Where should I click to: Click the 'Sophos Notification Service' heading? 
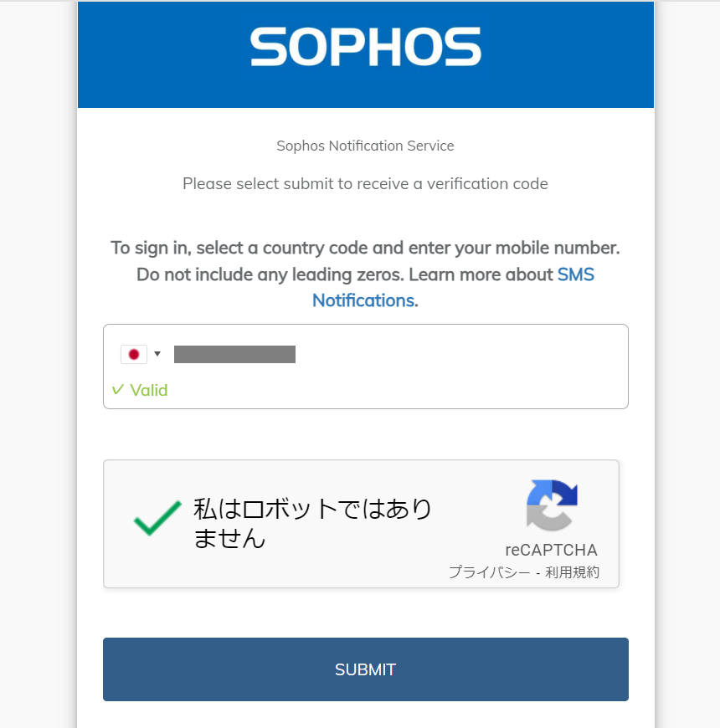[x=365, y=146]
